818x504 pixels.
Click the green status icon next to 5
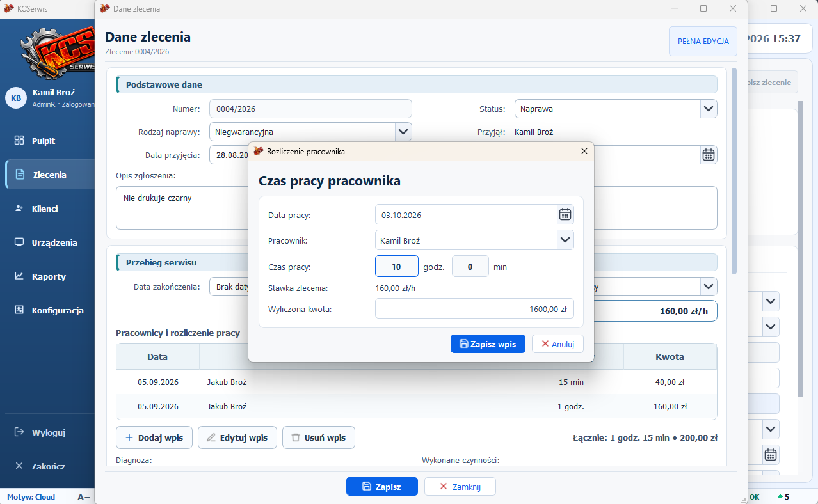click(x=779, y=497)
